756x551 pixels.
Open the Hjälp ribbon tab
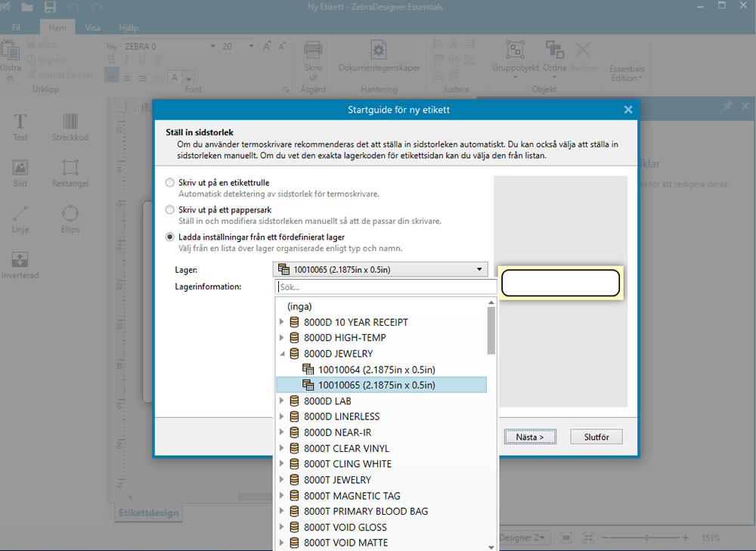[129, 27]
